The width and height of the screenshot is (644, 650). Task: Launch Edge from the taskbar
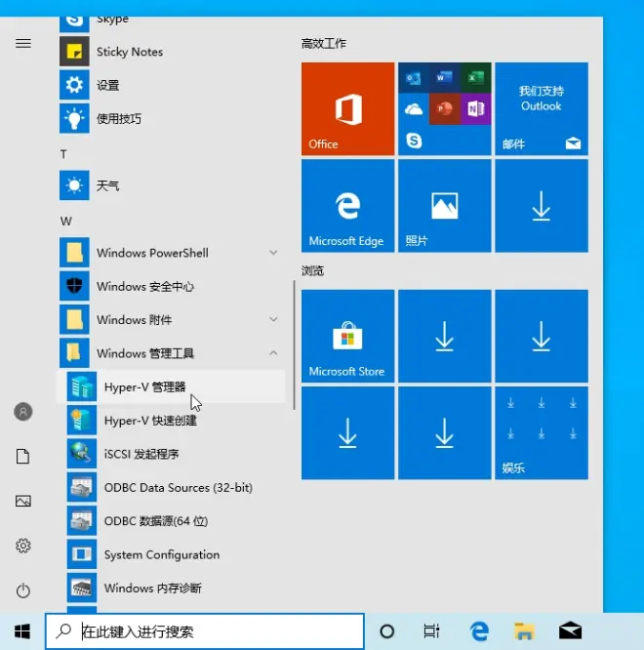479,631
